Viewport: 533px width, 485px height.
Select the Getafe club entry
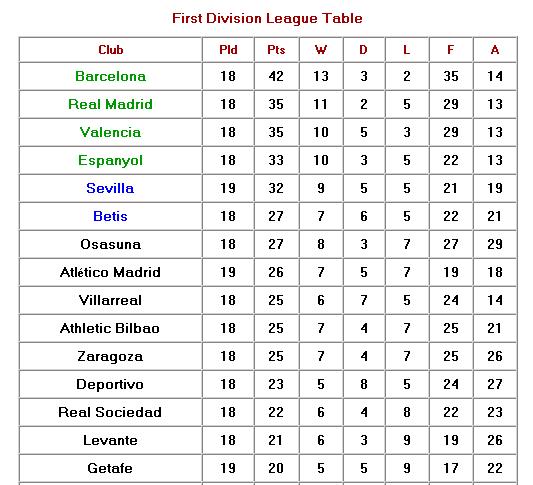(110, 468)
